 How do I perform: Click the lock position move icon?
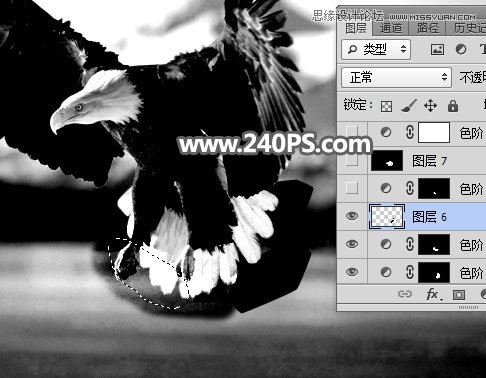point(430,106)
